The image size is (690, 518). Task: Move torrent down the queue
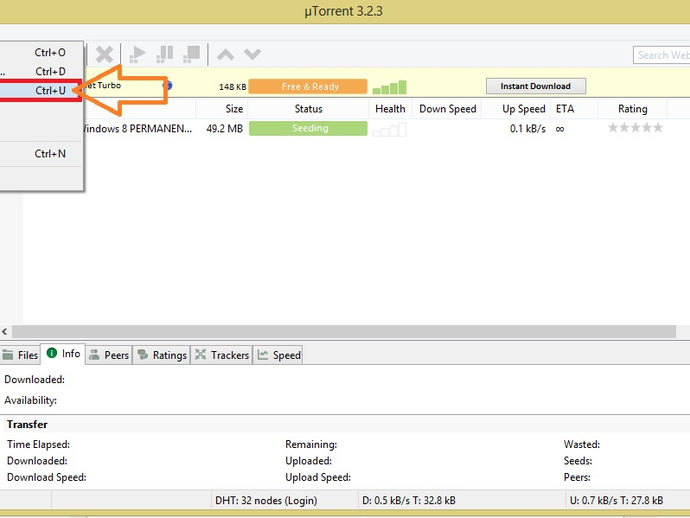pyautogui.click(x=253, y=55)
